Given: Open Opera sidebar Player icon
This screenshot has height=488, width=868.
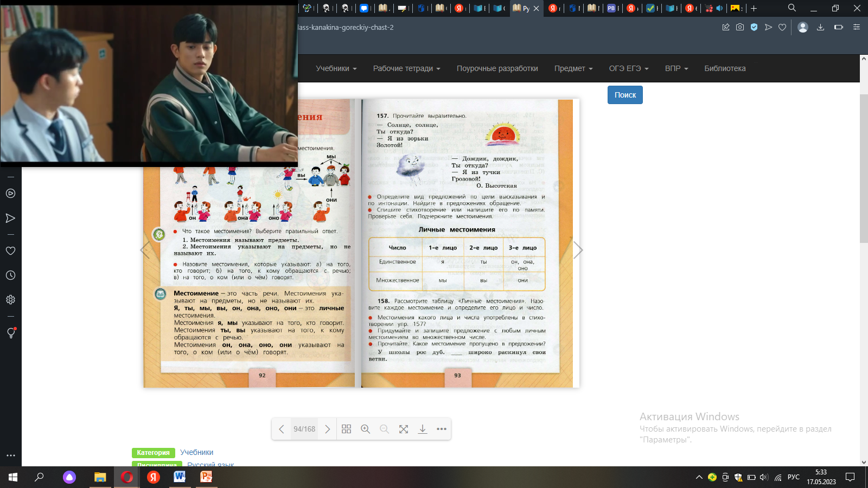Looking at the screenshot, I should (x=10, y=194).
